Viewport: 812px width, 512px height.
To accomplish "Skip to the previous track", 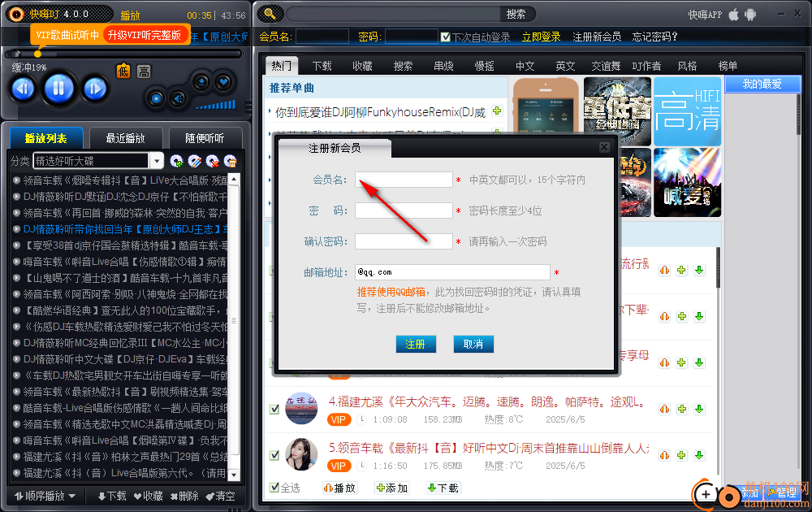I will (x=23, y=89).
